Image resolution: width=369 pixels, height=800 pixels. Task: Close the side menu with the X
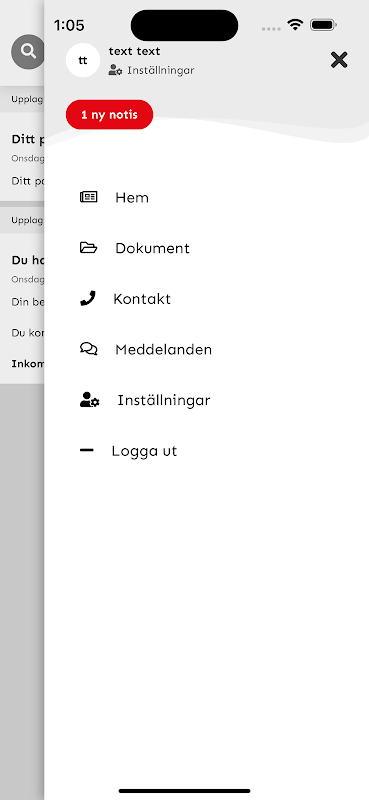[x=339, y=60]
